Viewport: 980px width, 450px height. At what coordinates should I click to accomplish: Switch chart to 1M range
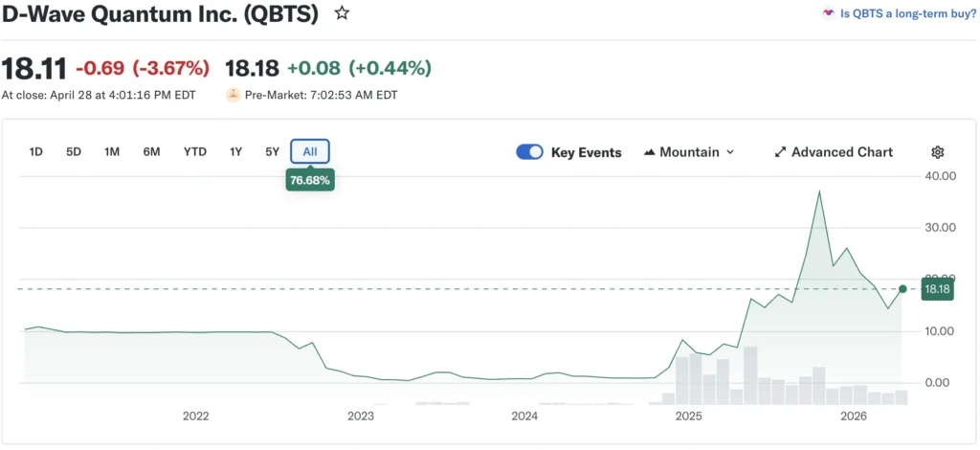coord(112,152)
